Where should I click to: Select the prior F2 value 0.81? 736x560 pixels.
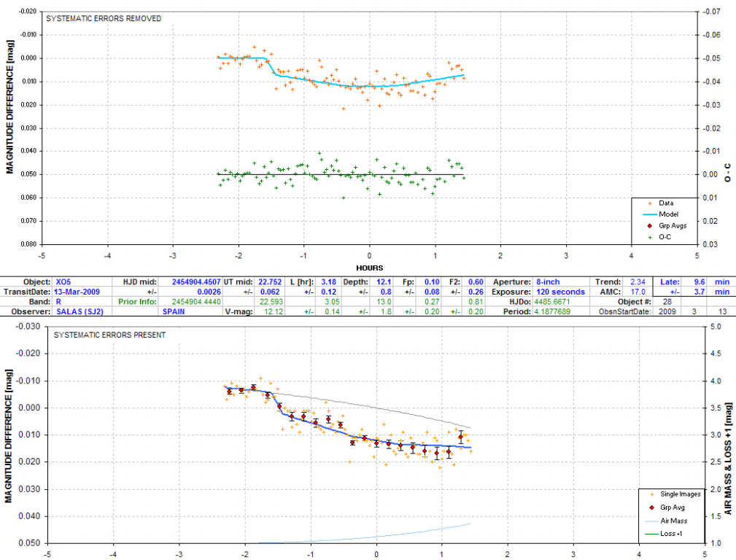(x=476, y=301)
